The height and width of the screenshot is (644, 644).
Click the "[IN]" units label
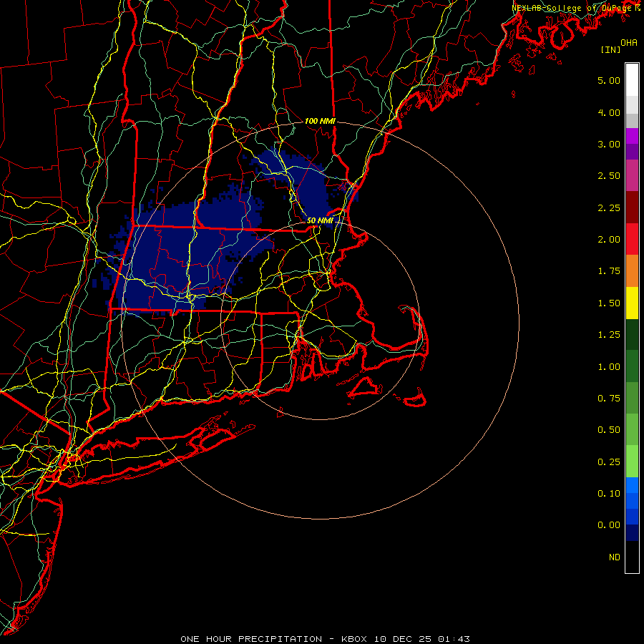click(610, 49)
